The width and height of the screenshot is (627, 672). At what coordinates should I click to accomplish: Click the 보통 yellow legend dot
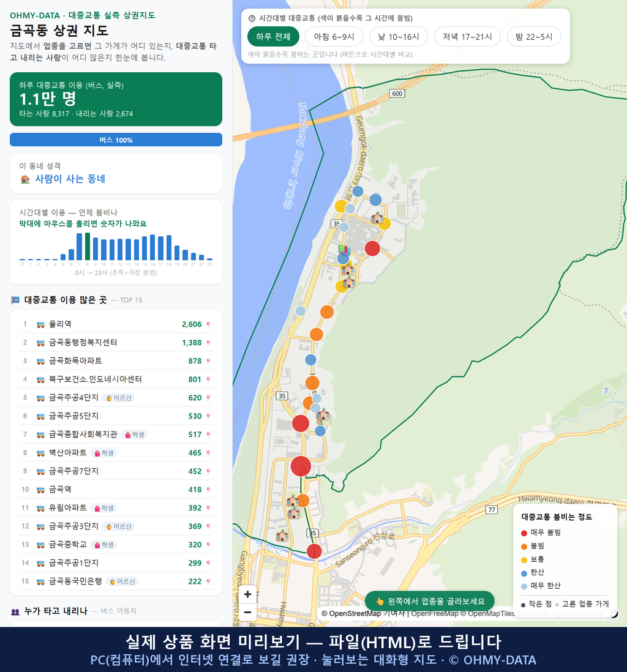[x=524, y=560]
